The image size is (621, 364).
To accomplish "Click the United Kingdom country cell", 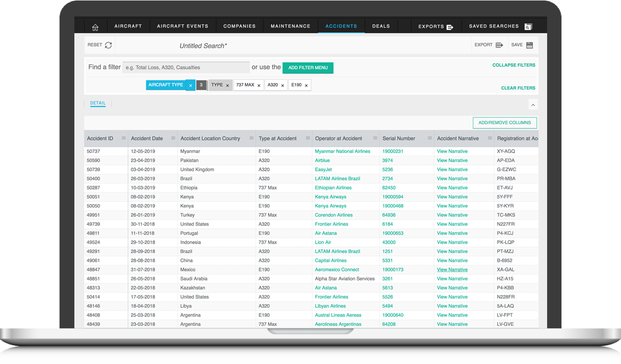I will [197, 169].
